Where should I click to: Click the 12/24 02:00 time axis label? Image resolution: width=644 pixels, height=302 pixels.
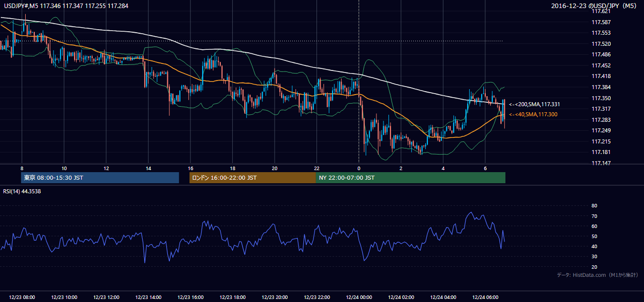(401, 297)
